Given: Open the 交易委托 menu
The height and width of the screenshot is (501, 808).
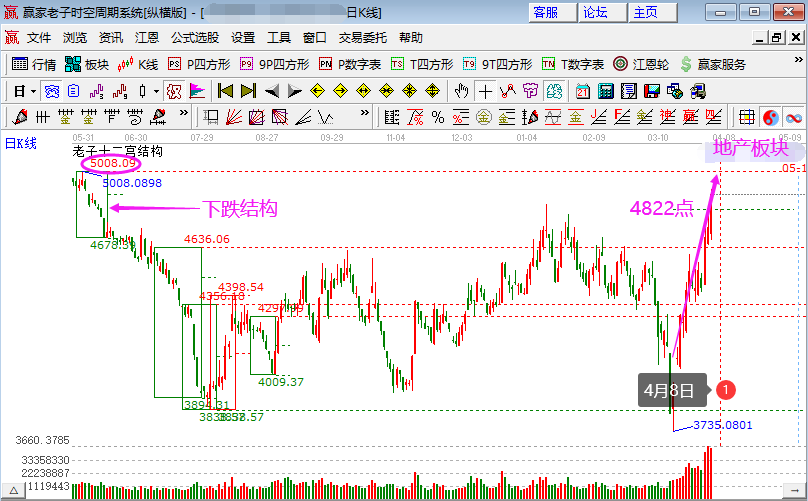Looking at the screenshot, I should pos(363,38).
